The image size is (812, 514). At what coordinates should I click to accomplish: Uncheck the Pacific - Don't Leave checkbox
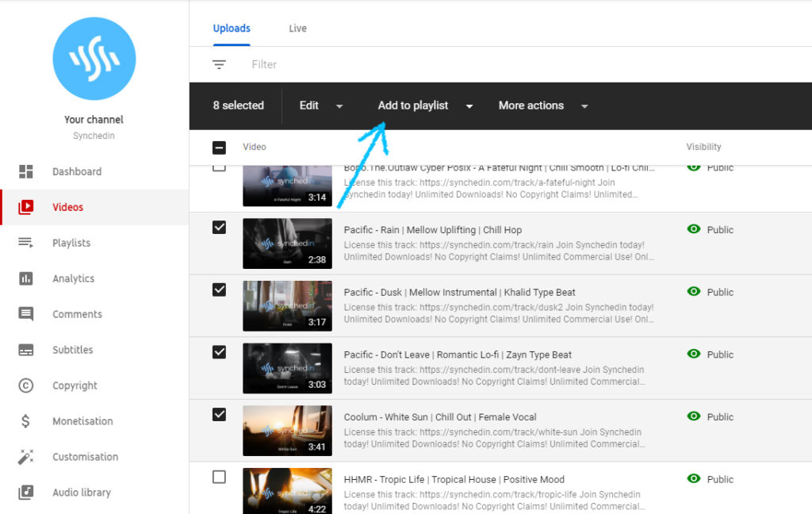point(219,352)
